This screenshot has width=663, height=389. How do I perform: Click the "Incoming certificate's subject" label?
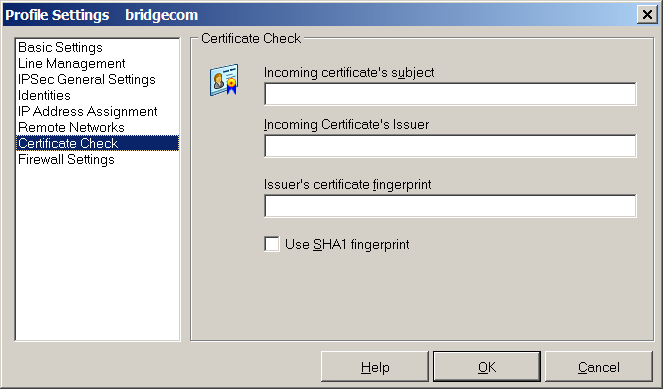click(x=349, y=73)
